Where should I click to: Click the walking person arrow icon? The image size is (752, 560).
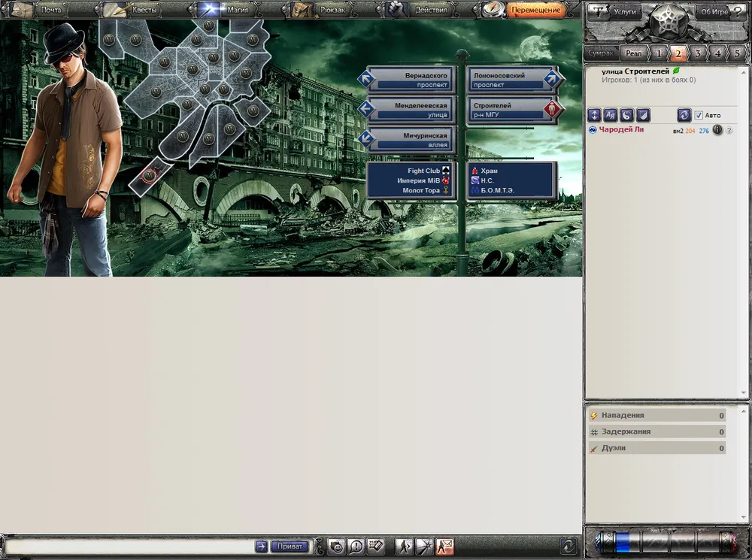404,546
